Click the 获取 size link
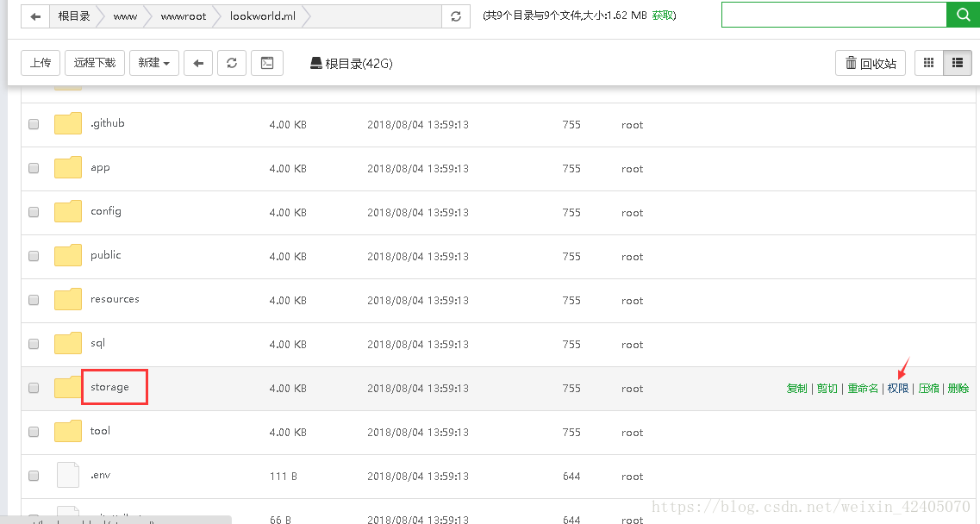Image resolution: width=980 pixels, height=524 pixels. (x=663, y=16)
